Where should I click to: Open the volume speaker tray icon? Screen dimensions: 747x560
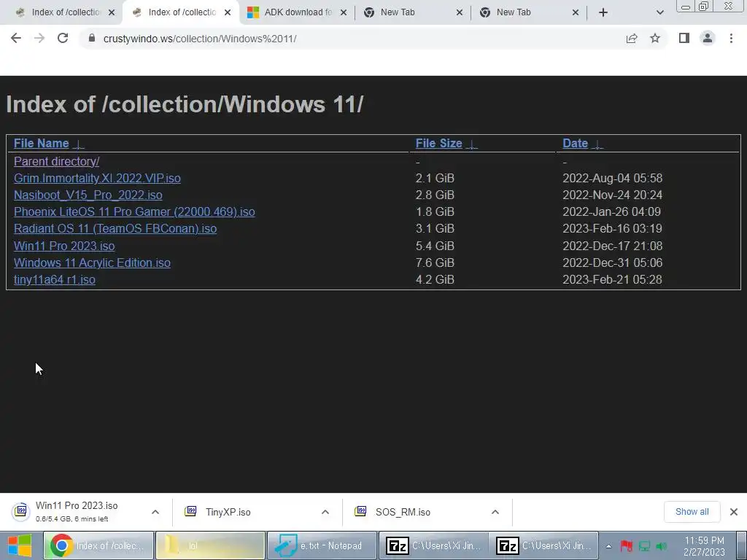(x=662, y=546)
